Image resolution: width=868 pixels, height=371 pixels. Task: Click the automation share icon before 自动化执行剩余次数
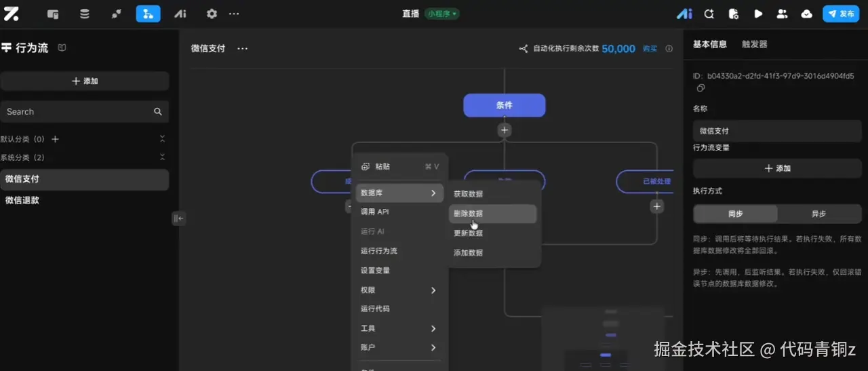tap(524, 49)
